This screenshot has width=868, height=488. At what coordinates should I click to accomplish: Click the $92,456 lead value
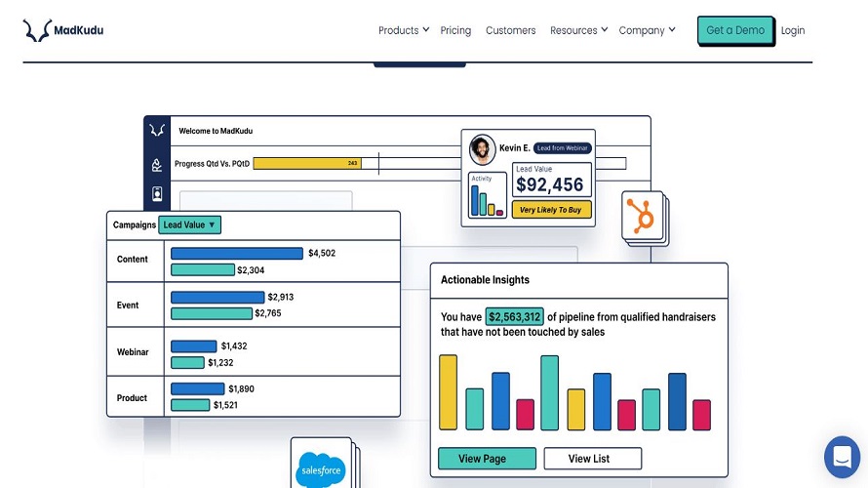pyautogui.click(x=550, y=184)
